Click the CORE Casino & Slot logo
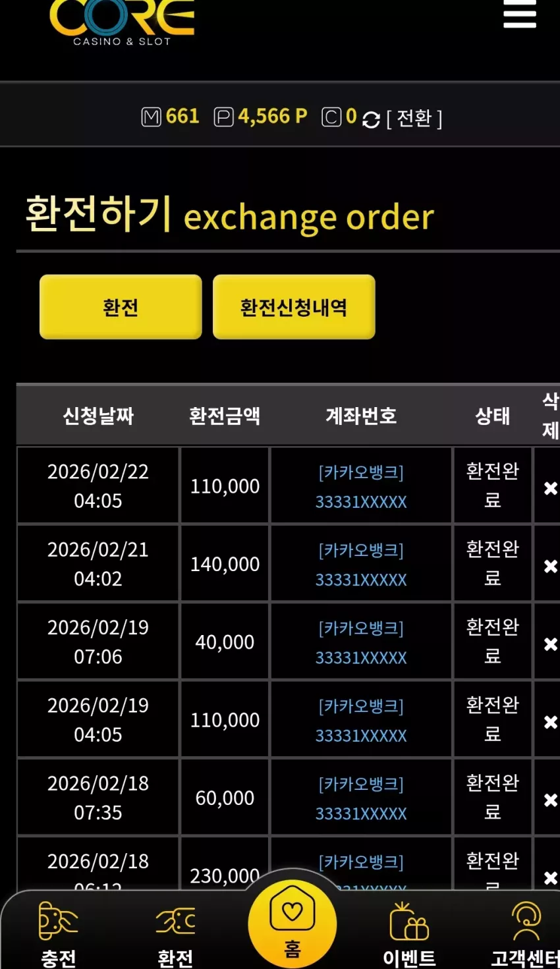 click(123, 23)
